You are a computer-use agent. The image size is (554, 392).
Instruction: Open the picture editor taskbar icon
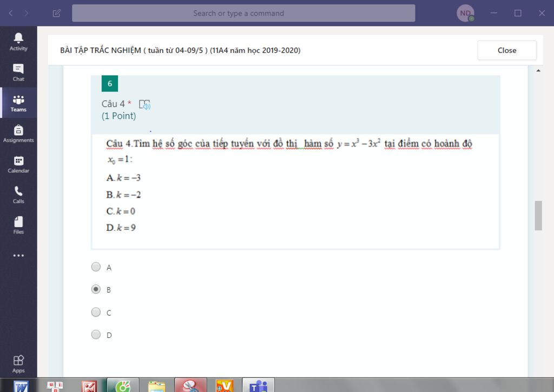(89, 387)
